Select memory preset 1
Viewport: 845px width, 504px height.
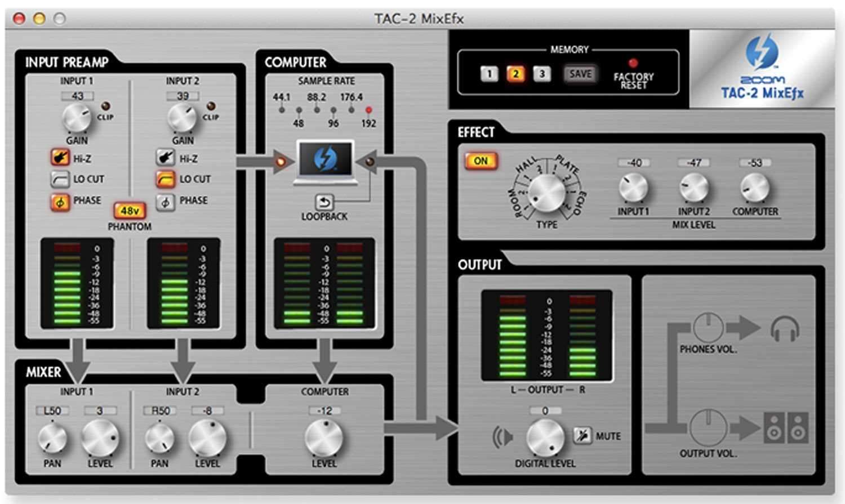489,74
